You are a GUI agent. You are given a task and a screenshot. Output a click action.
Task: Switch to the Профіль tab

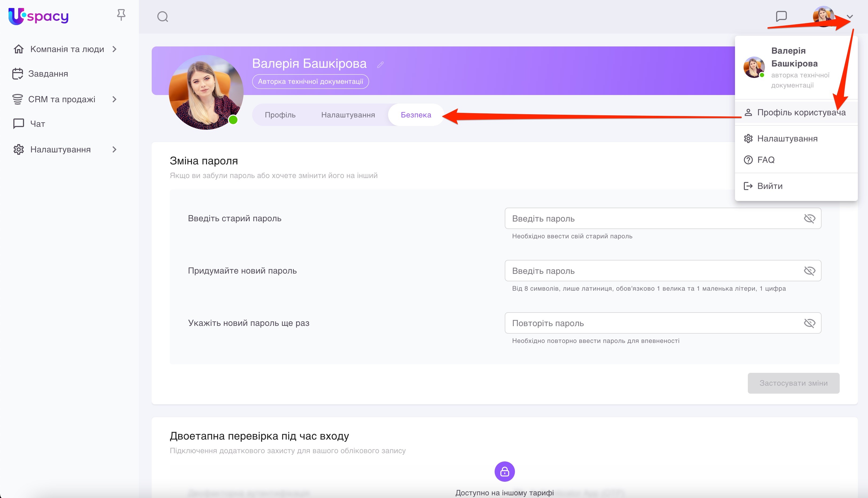280,115
